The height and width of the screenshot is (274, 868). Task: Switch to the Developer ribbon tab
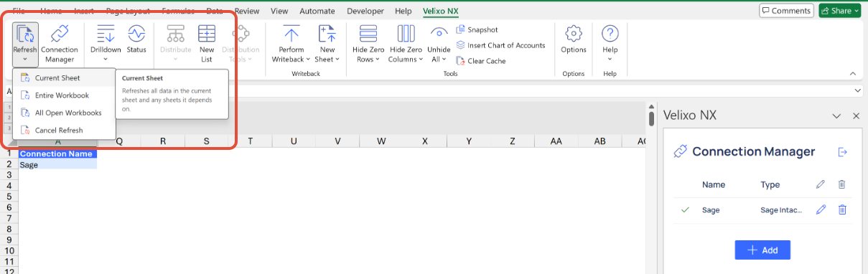(x=365, y=11)
